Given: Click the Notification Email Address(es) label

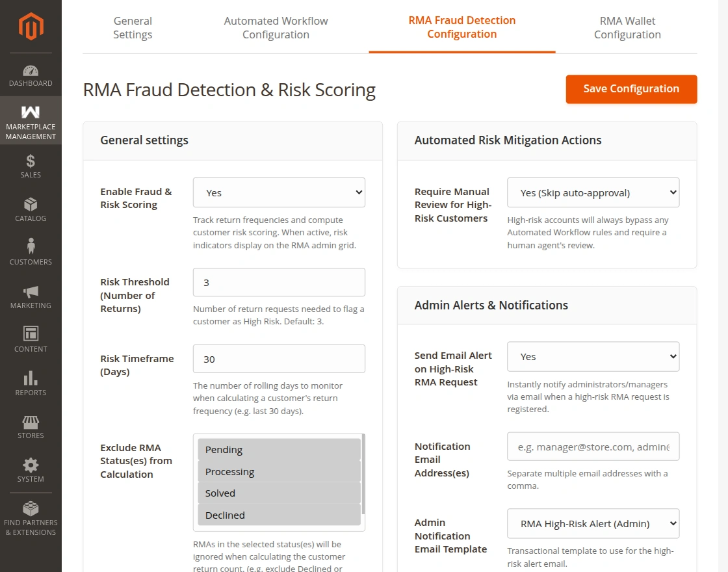Looking at the screenshot, I should click(443, 460).
